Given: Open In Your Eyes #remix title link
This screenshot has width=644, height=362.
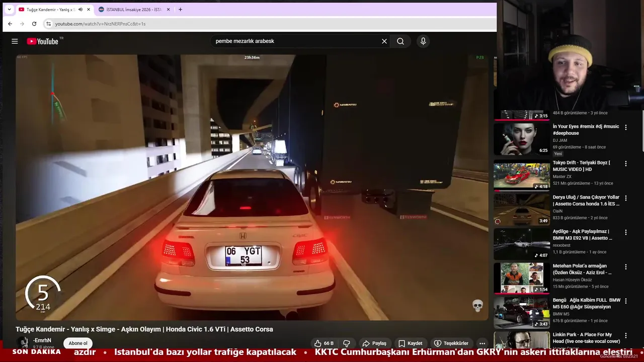Looking at the screenshot, I should pyautogui.click(x=586, y=130).
